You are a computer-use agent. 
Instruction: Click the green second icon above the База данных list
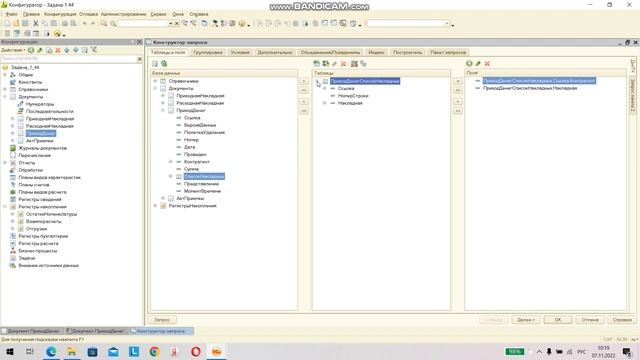tap(164, 64)
